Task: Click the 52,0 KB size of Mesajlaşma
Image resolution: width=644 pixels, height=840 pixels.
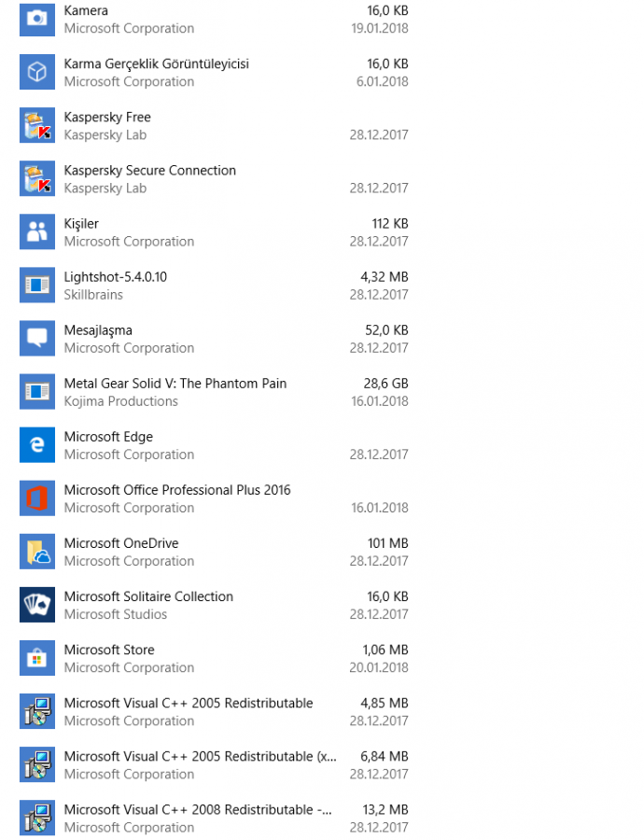Action: (386, 330)
